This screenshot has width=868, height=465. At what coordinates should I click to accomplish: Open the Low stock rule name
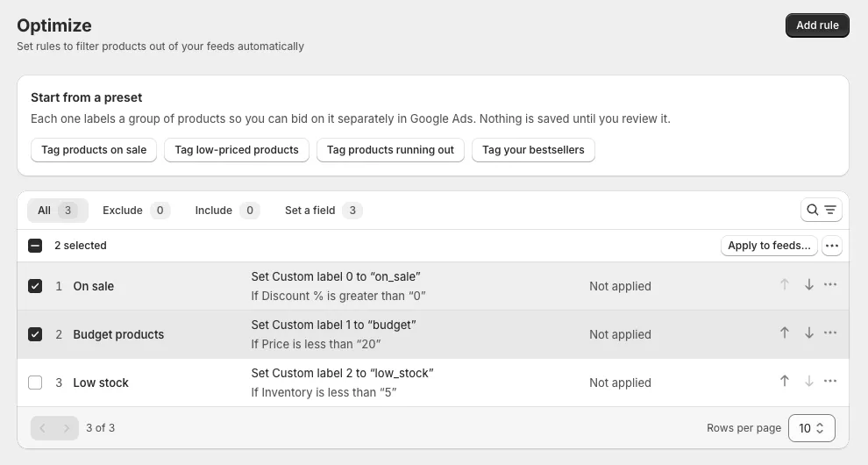(101, 383)
